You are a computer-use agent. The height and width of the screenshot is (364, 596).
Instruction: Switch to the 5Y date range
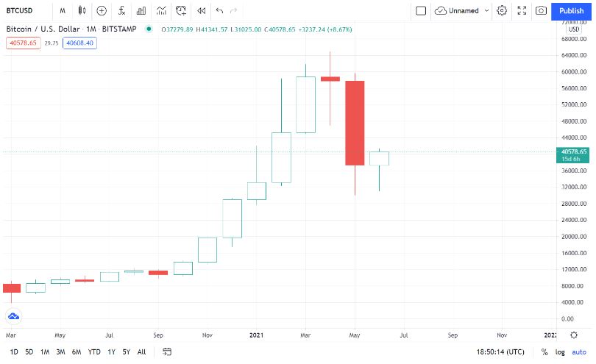(x=127, y=351)
